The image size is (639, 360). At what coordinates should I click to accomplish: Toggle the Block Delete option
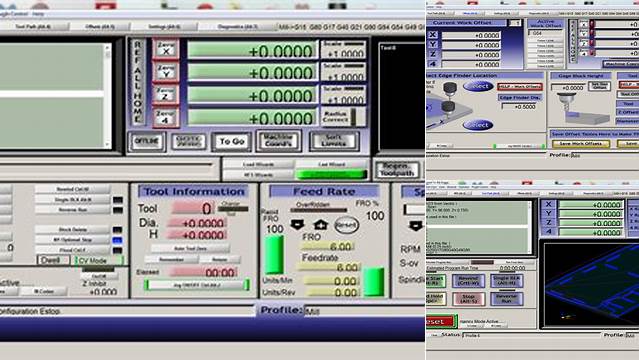(73, 230)
